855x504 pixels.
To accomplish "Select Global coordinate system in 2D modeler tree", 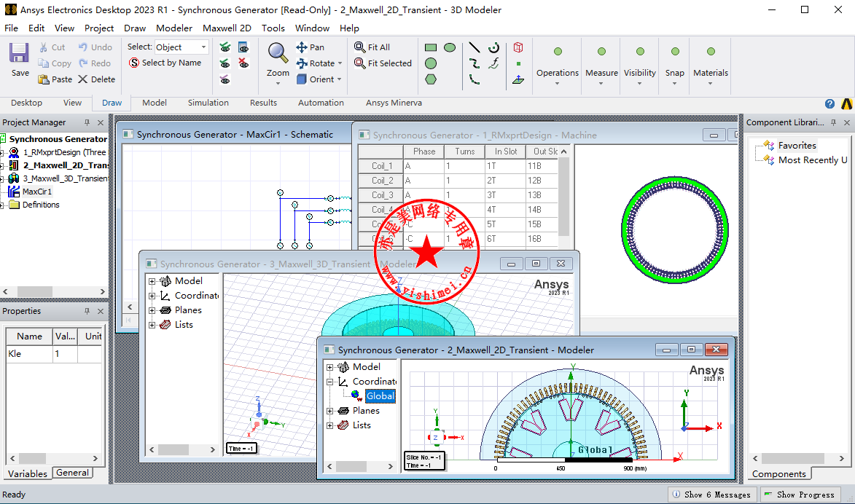I will coord(380,396).
